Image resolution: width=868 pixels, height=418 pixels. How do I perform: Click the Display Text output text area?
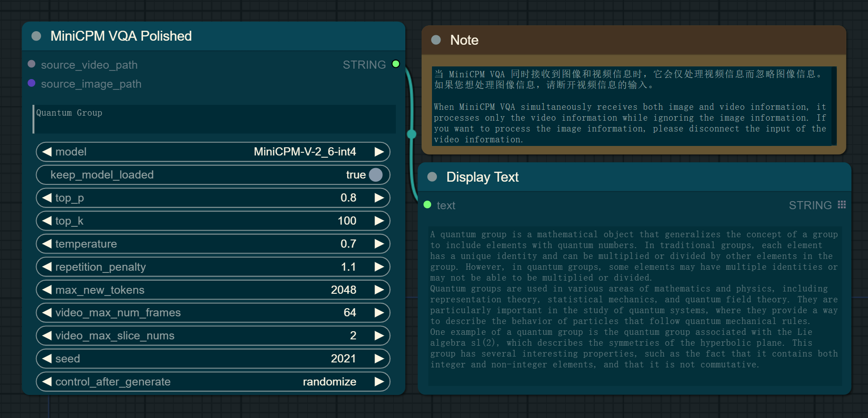pyautogui.click(x=635, y=306)
